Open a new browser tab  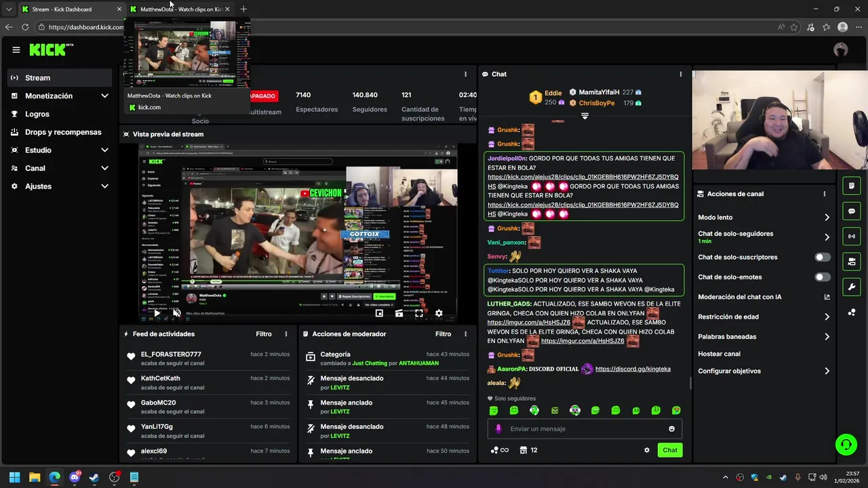pos(243,9)
